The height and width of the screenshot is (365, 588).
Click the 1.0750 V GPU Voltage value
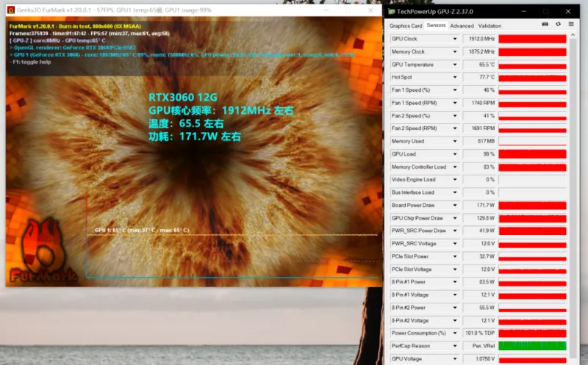pos(480,359)
